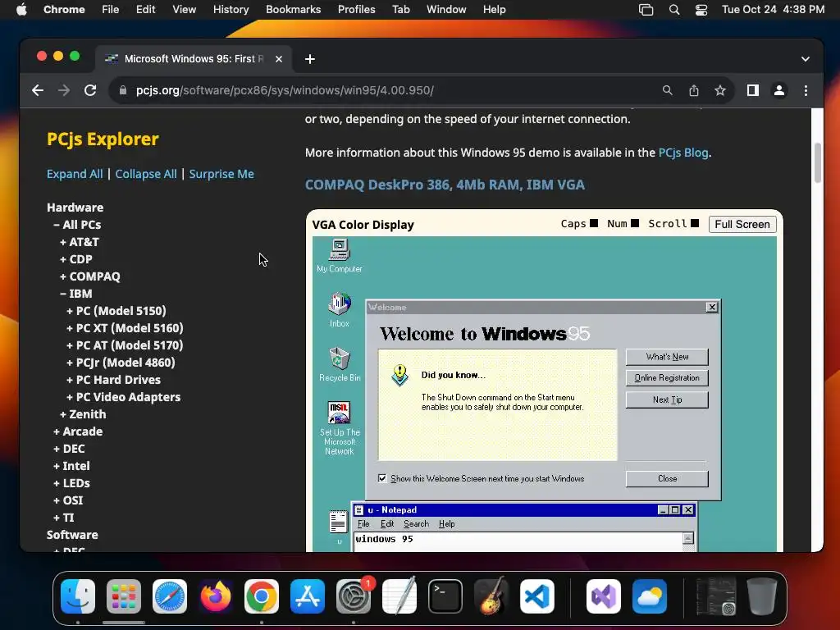Reload the pcjs.org page
This screenshot has height=630, width=840.
(x=90, y=90)
